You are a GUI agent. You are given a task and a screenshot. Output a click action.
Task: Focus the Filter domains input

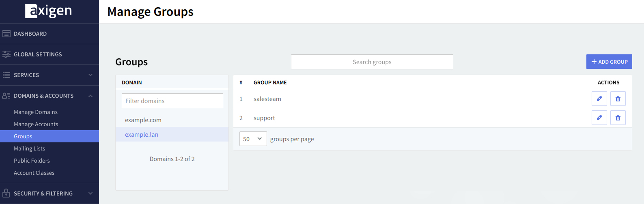172,101
